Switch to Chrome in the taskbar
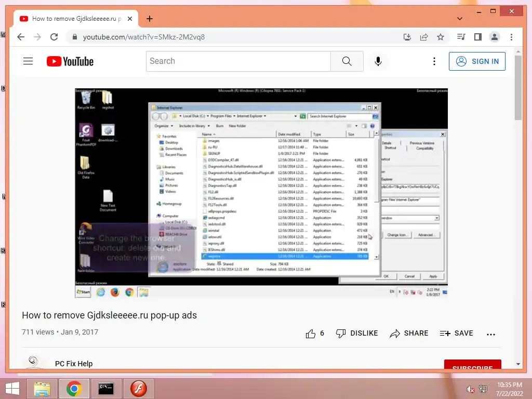This screenshot has width=532, height=399. (x=74, y=389)
